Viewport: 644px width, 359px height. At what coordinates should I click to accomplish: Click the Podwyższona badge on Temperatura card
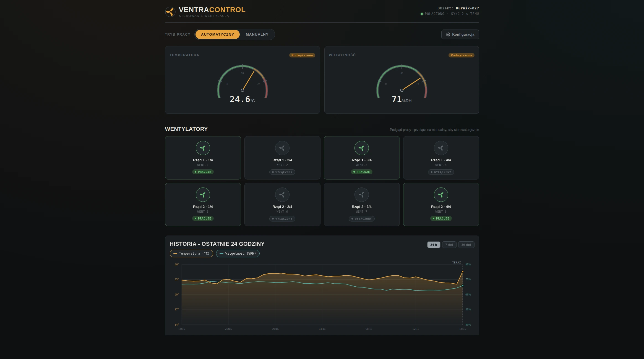pos(302,55)
